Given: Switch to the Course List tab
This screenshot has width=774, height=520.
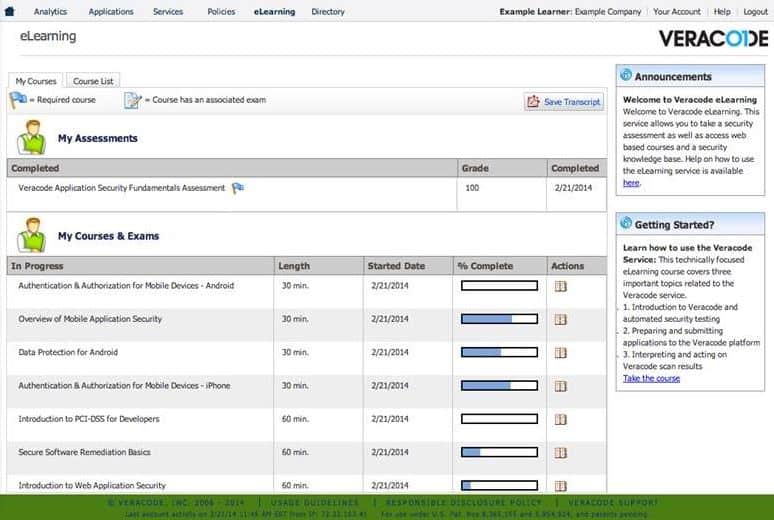Looking at the screenshot, I should coord(93,81).
